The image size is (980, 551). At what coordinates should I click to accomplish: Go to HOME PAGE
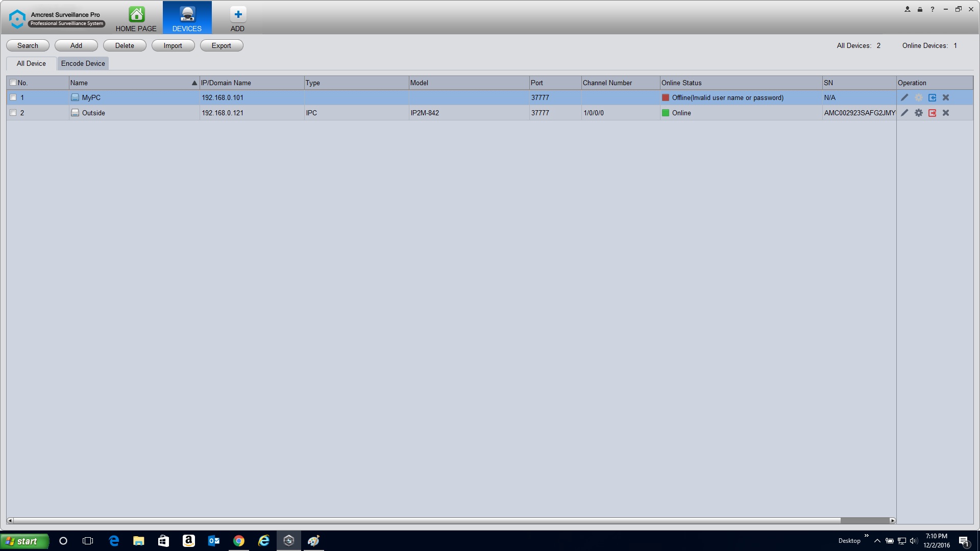(x=136, y=19)
